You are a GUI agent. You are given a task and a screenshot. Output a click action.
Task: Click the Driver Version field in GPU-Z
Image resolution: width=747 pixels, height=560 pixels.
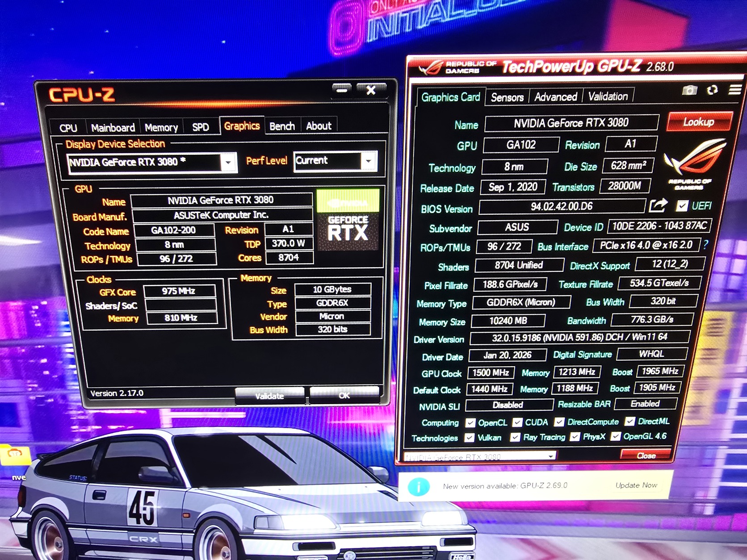pos(579,337)
